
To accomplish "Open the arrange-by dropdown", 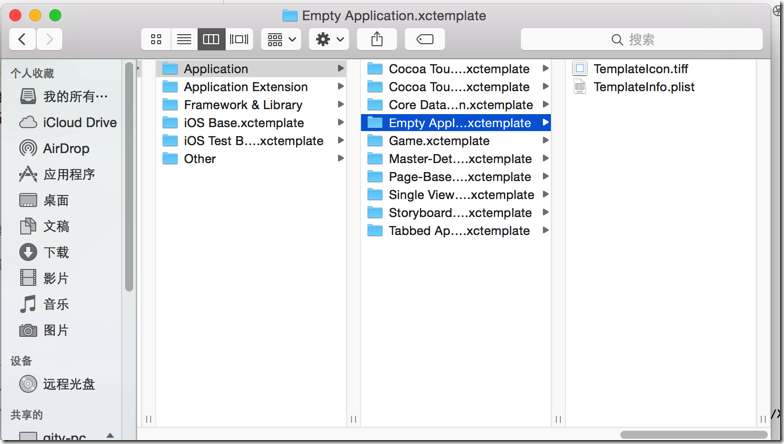I will pyautogui.click(x=281, y=39).
